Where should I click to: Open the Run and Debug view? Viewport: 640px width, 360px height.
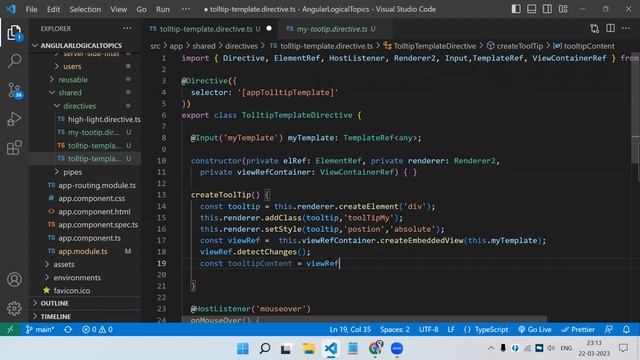14,119
